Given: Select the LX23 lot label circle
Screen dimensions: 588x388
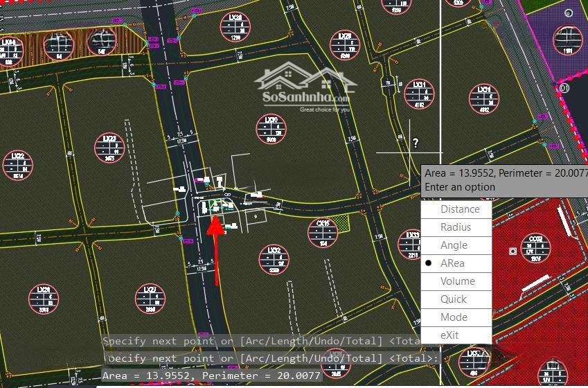Looking at the screenshot, I should pos(109,148).
